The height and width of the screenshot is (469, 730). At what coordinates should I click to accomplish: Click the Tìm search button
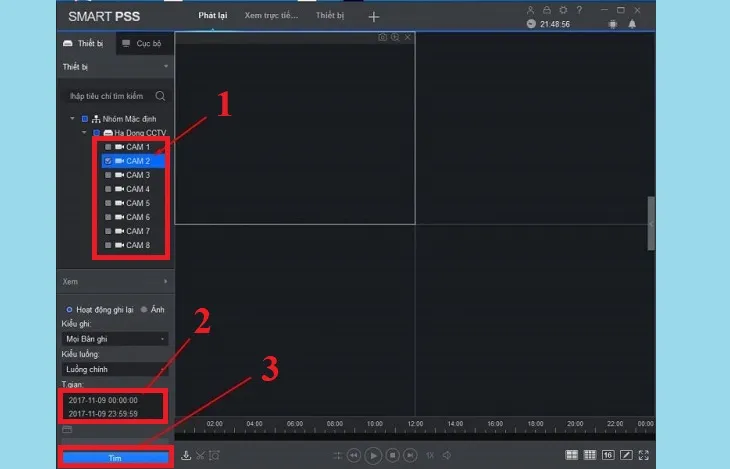point(115,456)
